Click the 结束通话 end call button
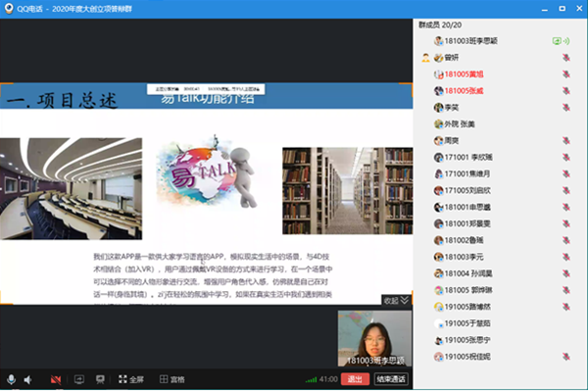 pyautogui.click(x=391, y=379)
